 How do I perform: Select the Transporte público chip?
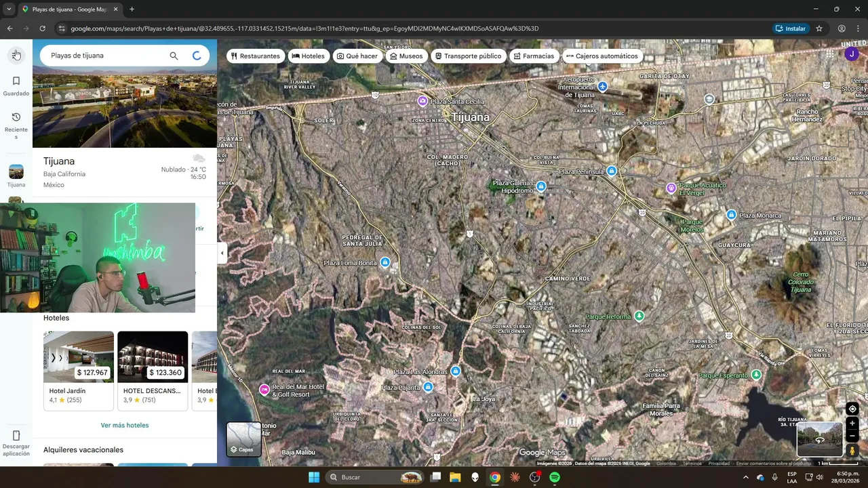[468, 56]
